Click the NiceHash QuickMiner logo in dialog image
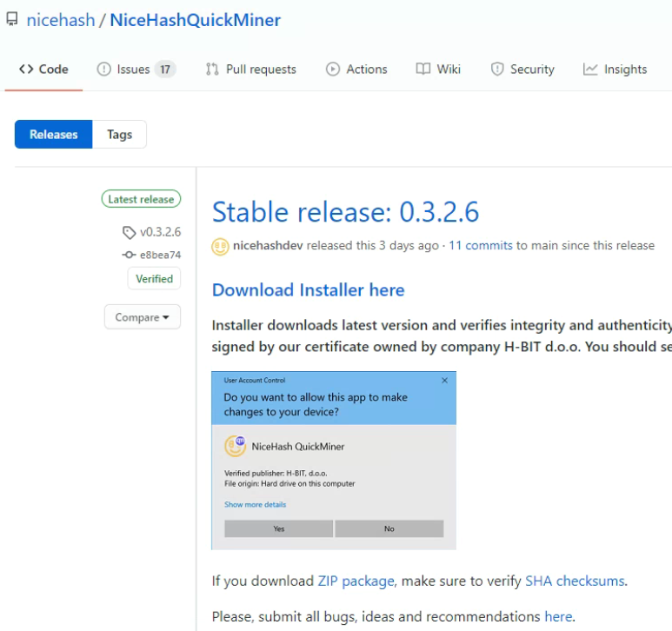 pyautogui.click(x=236, y=446)
